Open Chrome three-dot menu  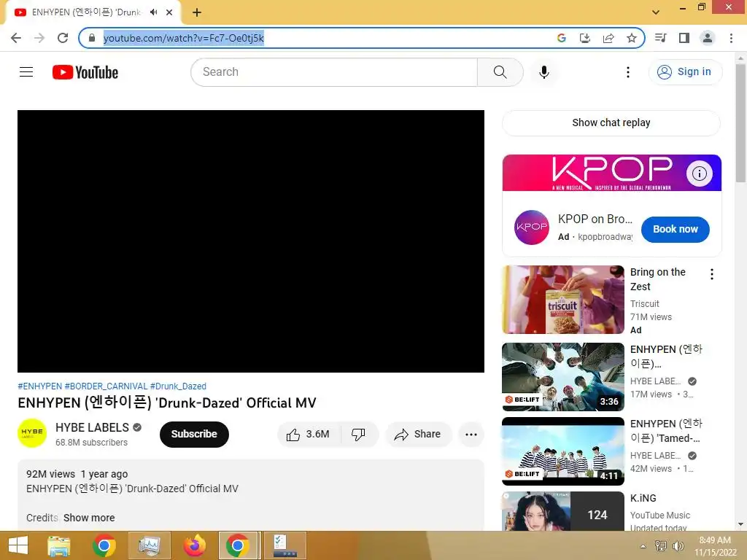731,38
